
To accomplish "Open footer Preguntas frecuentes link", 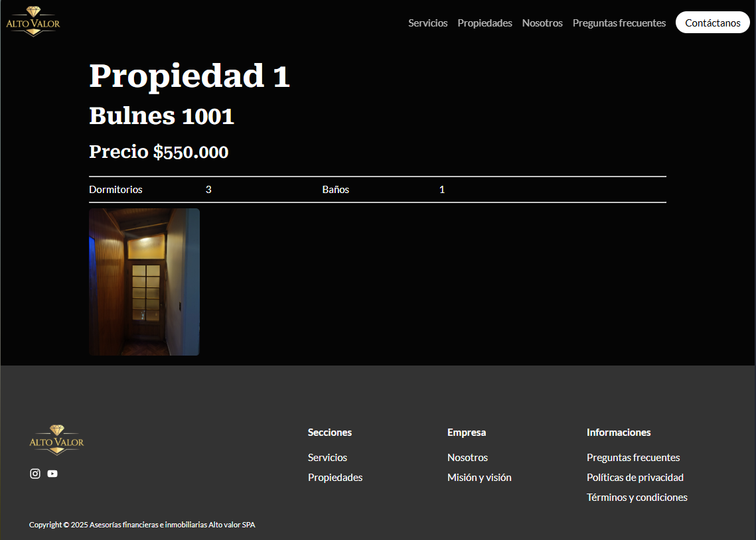I will (x=633, y=457).
